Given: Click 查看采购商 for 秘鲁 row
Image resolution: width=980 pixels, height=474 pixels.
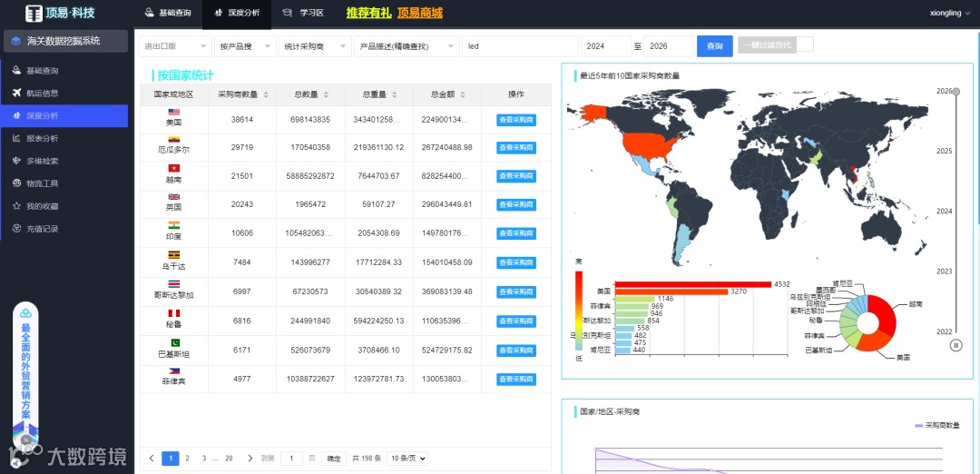Looking at the screenshot, I should (516, 321).
